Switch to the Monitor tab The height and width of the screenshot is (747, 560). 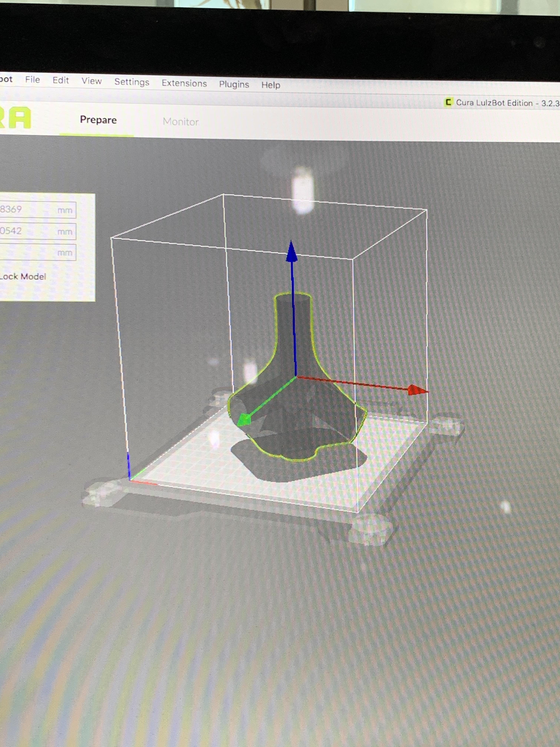[181, 122]
